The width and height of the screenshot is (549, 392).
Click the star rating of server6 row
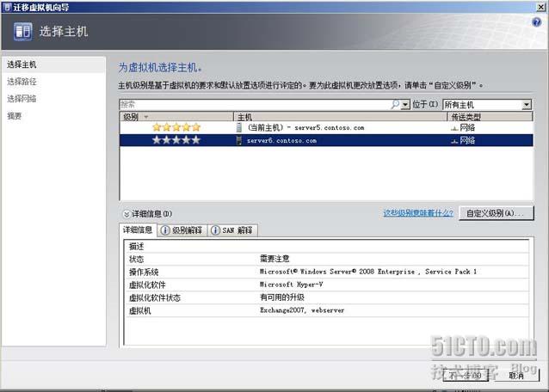[176, 140]
